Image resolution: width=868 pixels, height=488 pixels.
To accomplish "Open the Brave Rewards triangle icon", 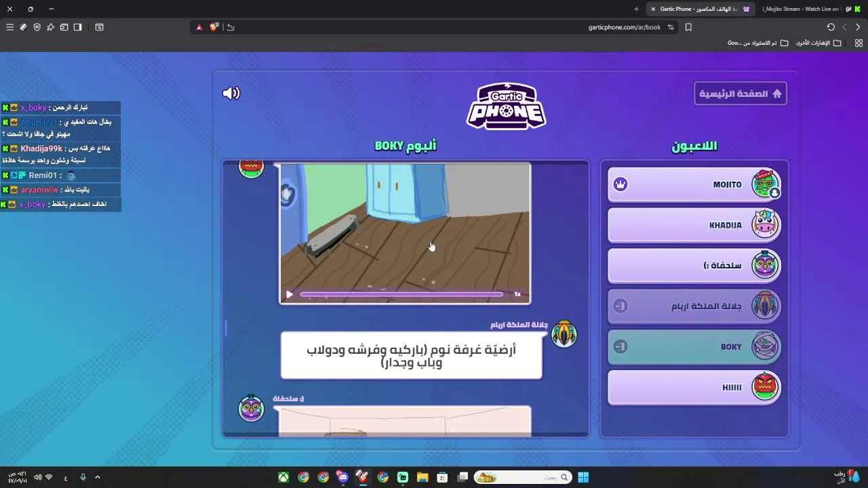I will click(x=199, y=27).
